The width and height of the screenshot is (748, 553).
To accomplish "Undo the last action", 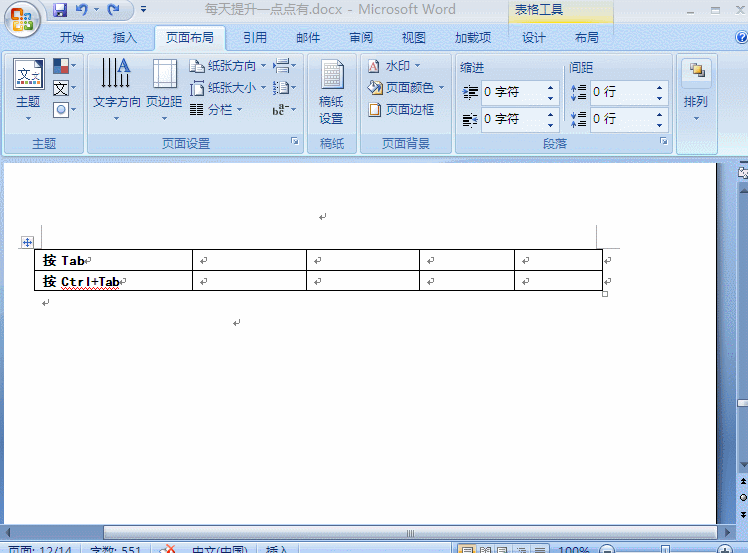I will pos(82,10).
